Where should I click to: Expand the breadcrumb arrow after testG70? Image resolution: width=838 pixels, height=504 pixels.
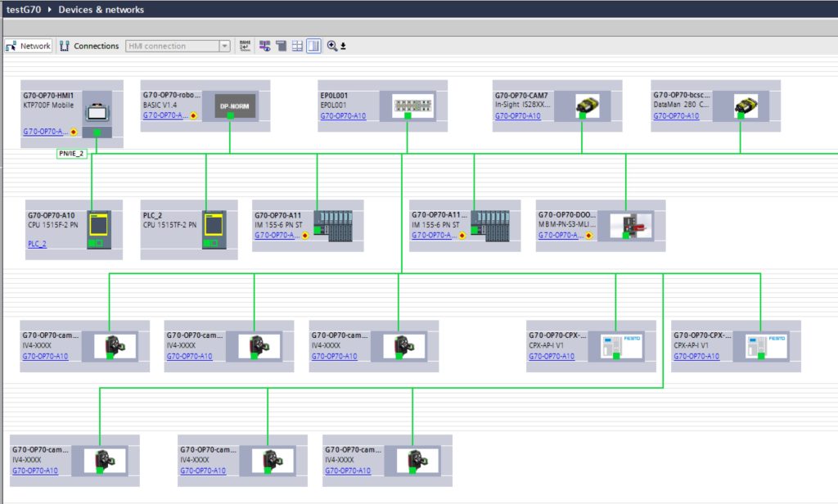click(x=51, y=10)
